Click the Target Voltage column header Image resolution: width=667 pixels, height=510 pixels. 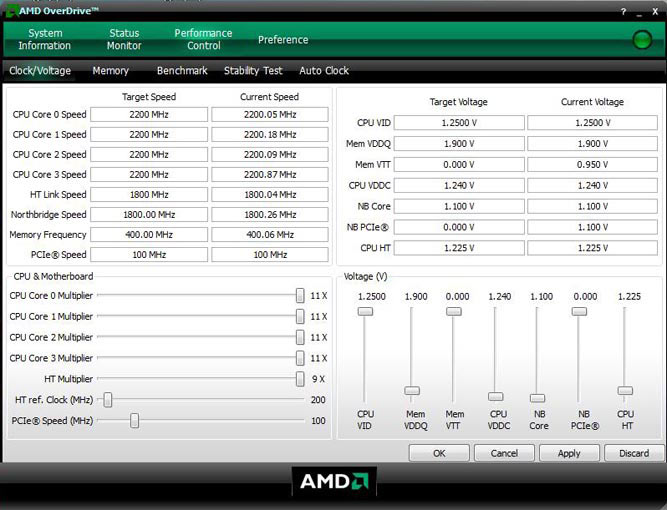459,102
